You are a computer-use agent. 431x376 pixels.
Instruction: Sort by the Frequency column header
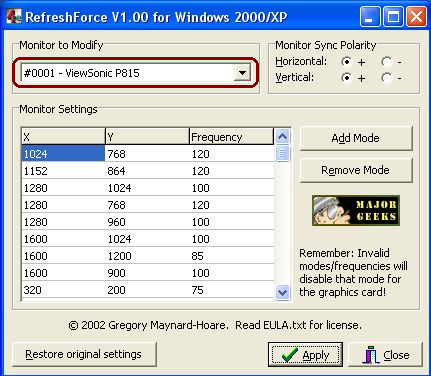pos(232,137)
